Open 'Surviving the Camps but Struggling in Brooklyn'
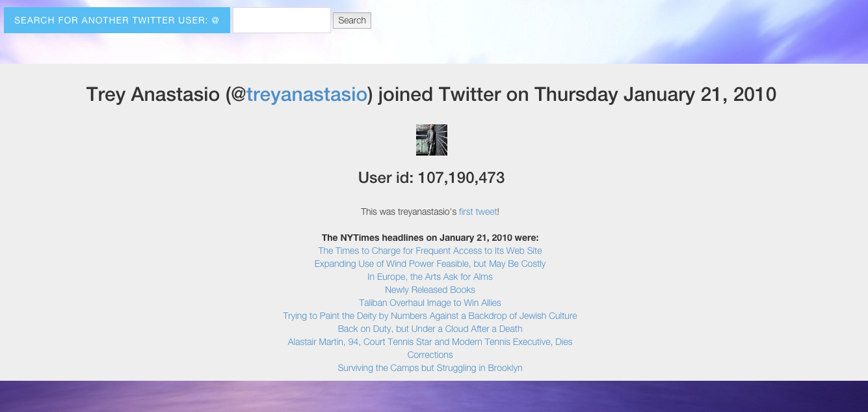The width and height of the screenshot is (868, 412). point(430,368)
